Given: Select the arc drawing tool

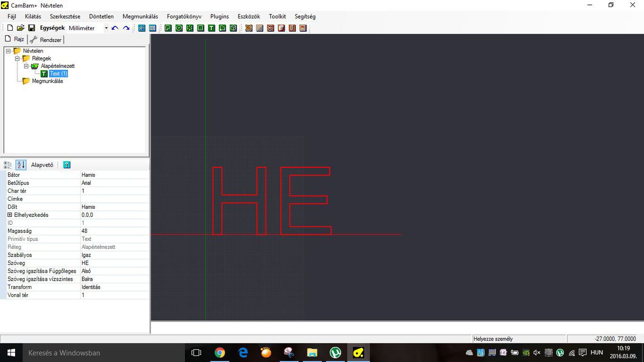Looking at the screenshot, I should (x=222, y=28).
